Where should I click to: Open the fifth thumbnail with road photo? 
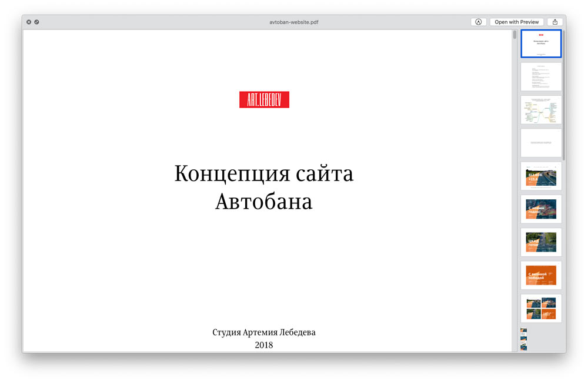pos(540,176)
